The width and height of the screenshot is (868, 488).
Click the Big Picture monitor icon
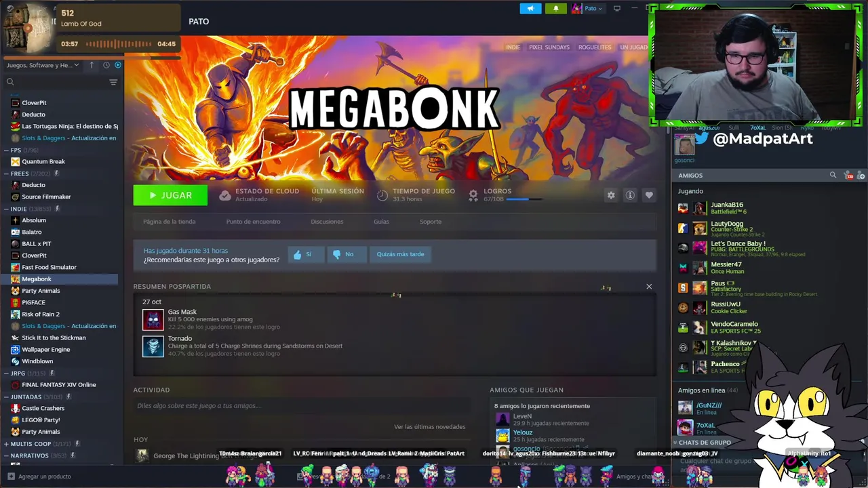(617, 8)
